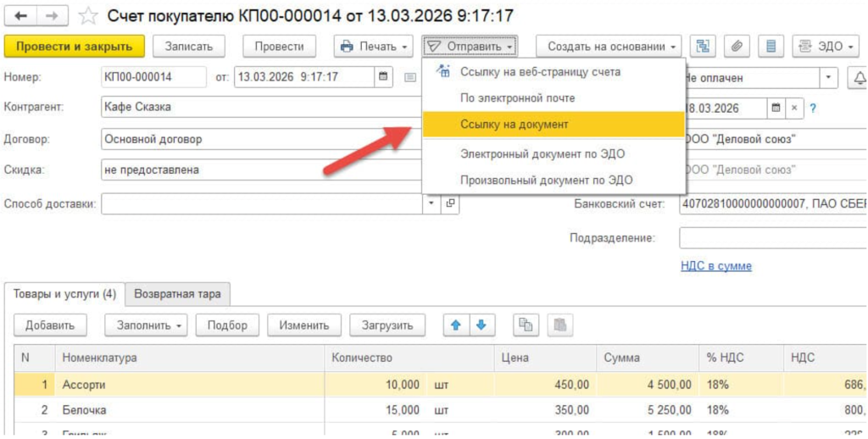Expand the Способ доставки dropdown arrow
868x439 pixels.
tap(431, 203)
